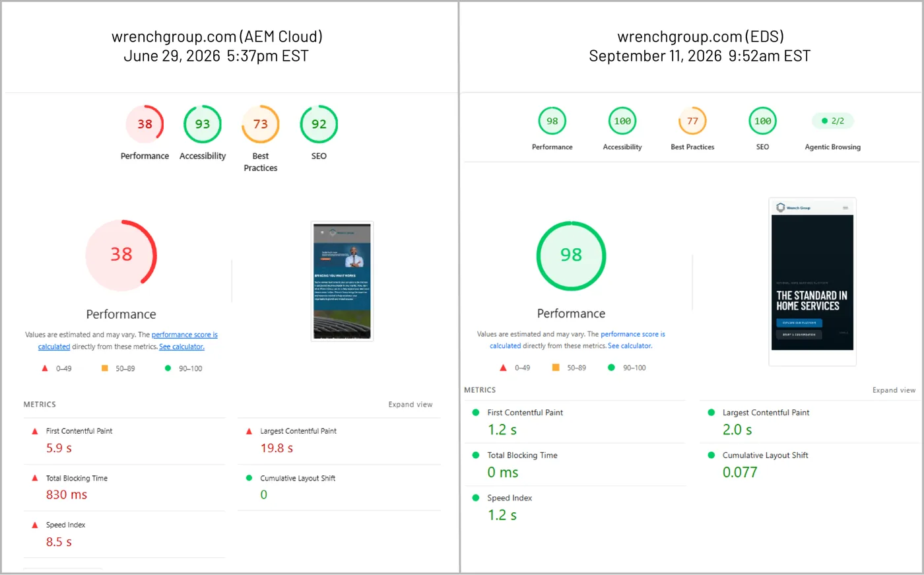Click the '8.5 s' Speed Index value
The height and width of the screenshot is (575, 924).
(59, 542)
